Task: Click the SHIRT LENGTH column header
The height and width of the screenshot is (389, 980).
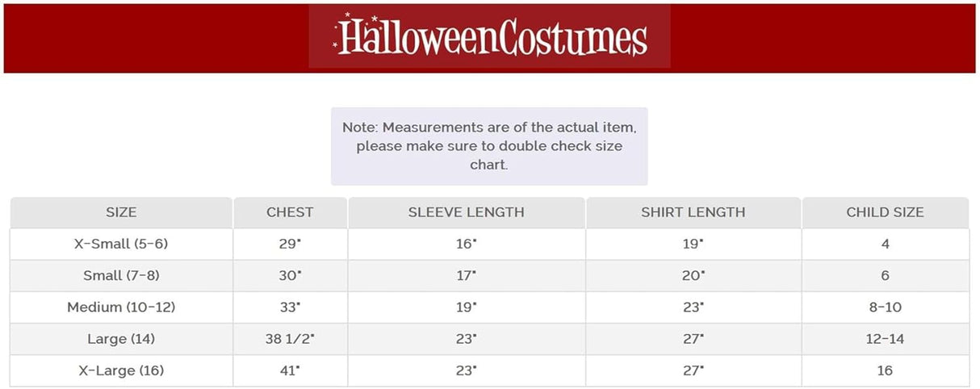Action: pos(693,212)
